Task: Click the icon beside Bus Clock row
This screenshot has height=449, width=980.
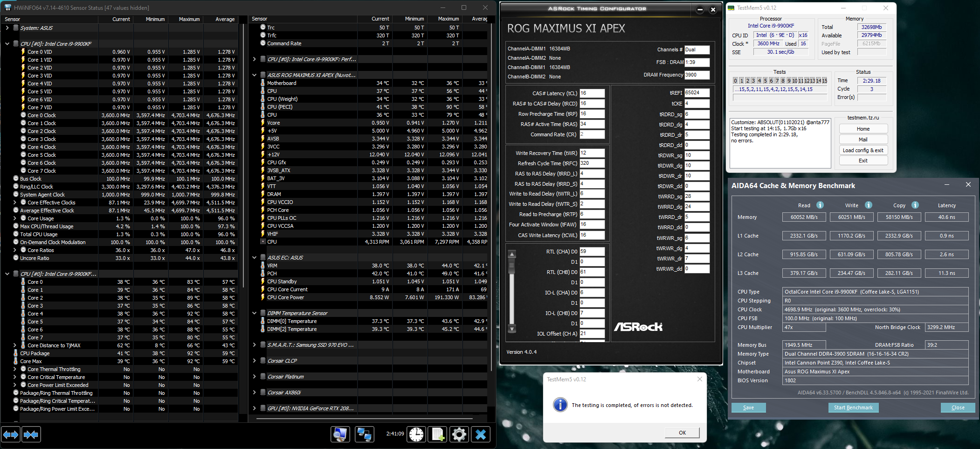Action: click(16, 179)
